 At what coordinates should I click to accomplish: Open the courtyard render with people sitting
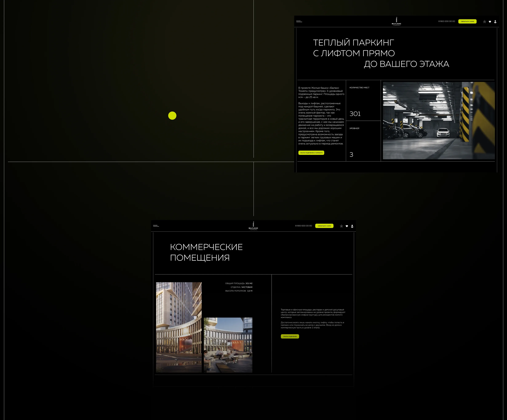pos(228,345)
